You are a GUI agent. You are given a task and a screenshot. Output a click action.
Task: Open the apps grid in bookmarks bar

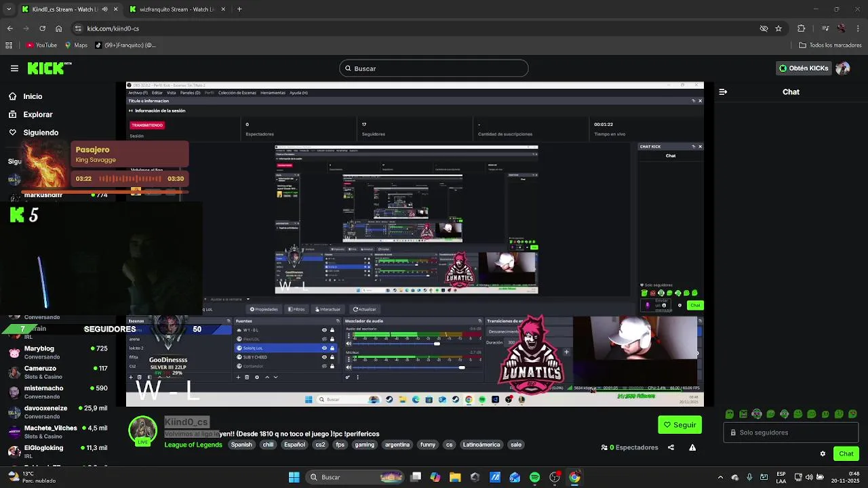point(9,45)
